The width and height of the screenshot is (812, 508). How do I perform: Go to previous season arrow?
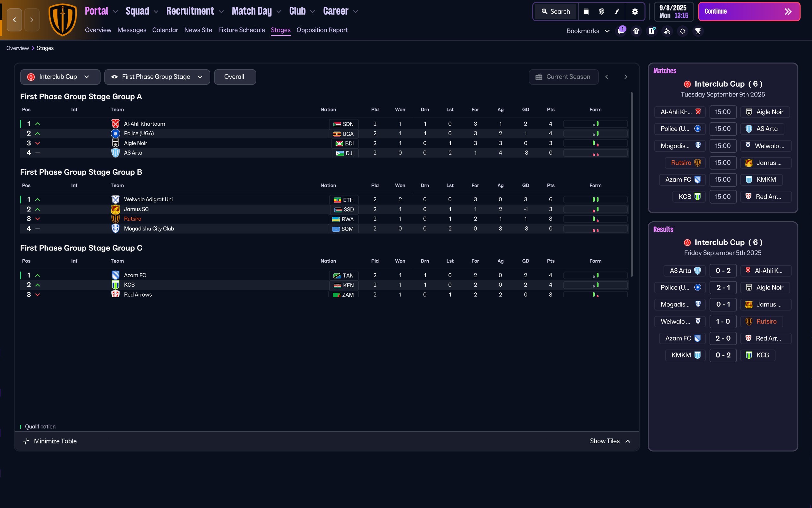tap(607, 77)
